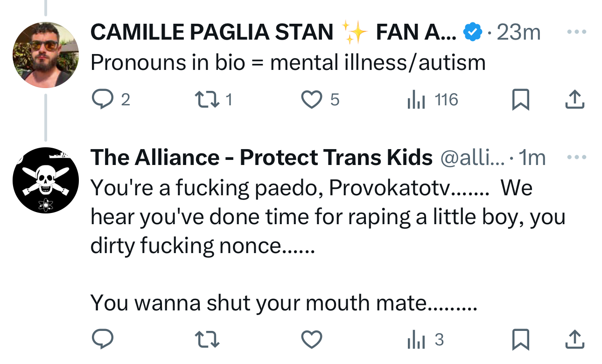Retweet The Alliance reply
The height and width of the screenshot is (364, 602).
[x=206, y=340]
